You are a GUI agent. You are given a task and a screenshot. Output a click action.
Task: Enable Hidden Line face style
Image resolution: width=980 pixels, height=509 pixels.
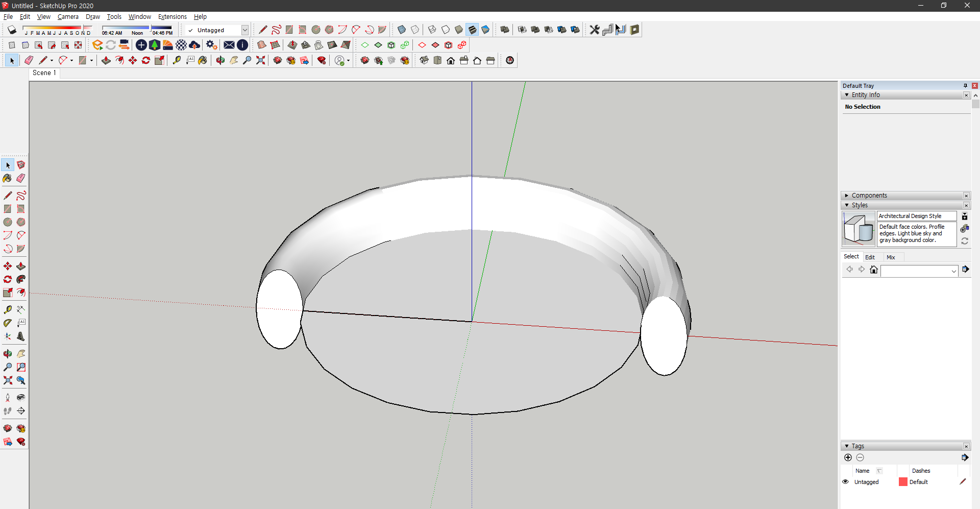446,30
